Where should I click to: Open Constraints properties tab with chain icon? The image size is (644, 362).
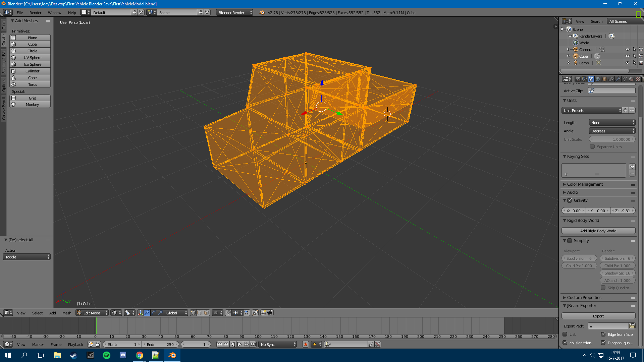click(611, 79)
